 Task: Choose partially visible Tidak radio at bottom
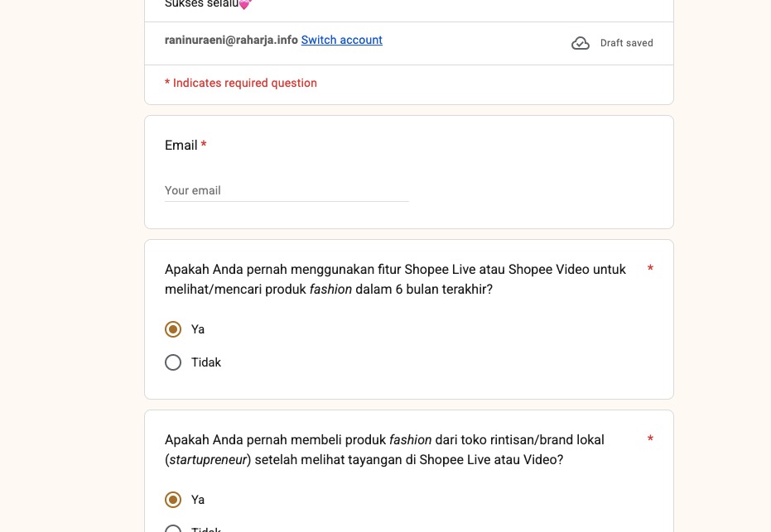(x=173, y=529)
